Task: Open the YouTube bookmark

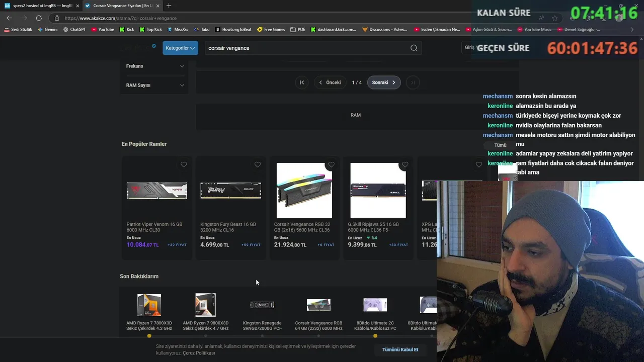Action: [x=103, y=29]
